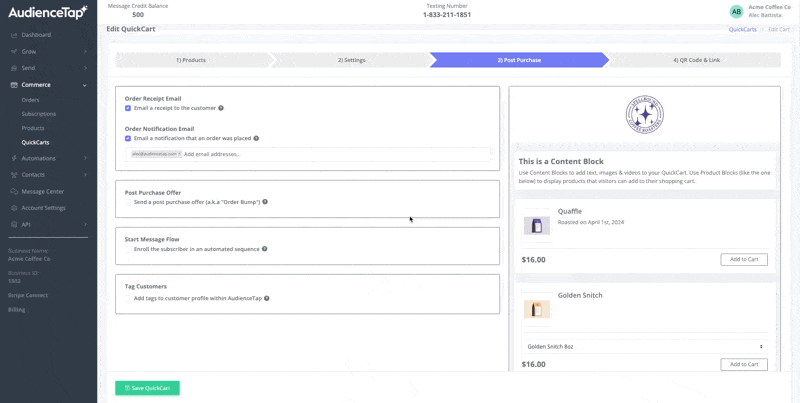Click the Automations lightning icon
Viewport: 800px width, 403px height.
[14, 158]
